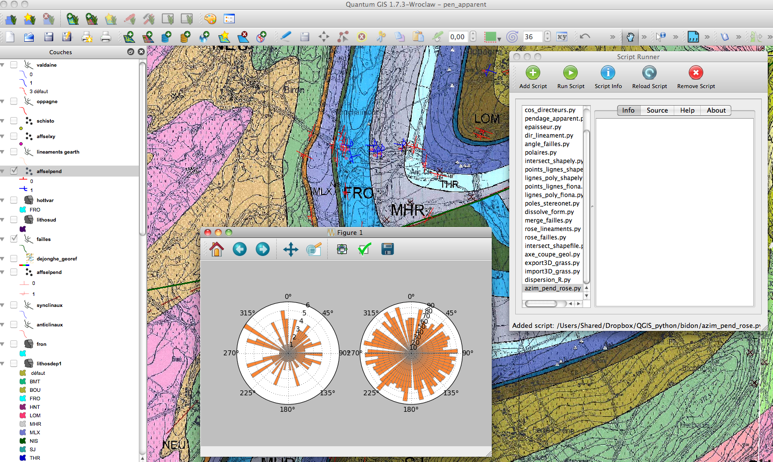This screenshot has height=462, width=773.
Task: Reset the plot with the Home icon
Action: (x=217, y=249)
